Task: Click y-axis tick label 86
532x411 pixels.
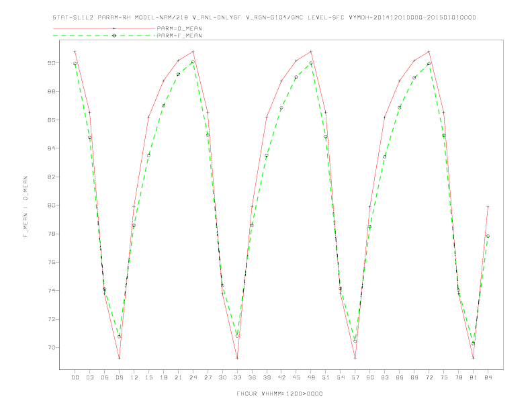Action: tap(52, 120)
